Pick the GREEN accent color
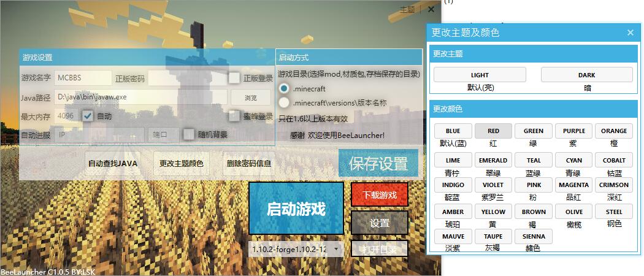This screenshot has height=276, width=644. [x=534, y=131]
